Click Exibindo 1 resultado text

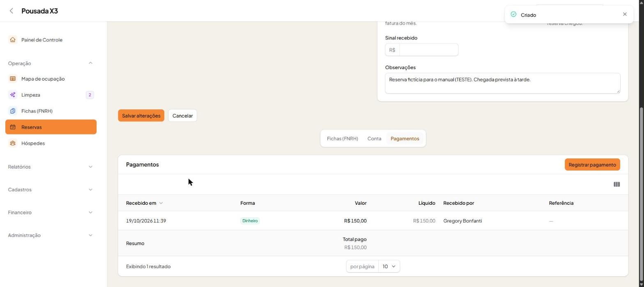click(x=148, y=266)
